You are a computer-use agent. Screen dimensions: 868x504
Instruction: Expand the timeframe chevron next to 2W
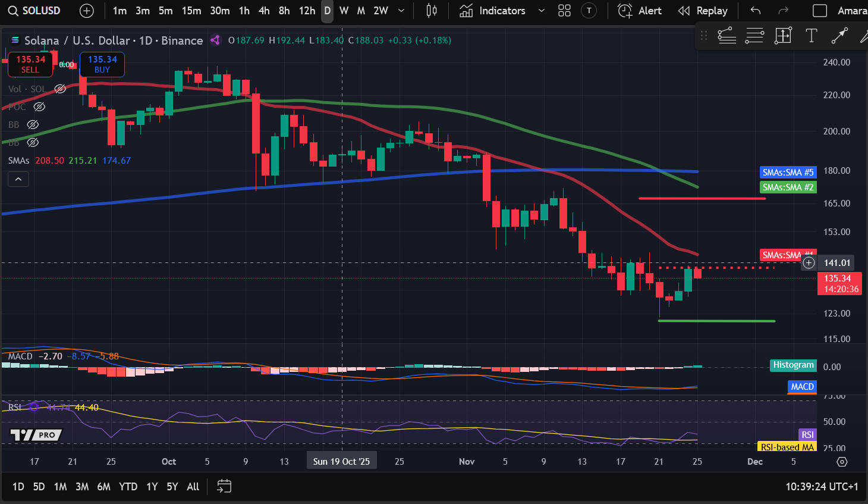pos(401,11)
